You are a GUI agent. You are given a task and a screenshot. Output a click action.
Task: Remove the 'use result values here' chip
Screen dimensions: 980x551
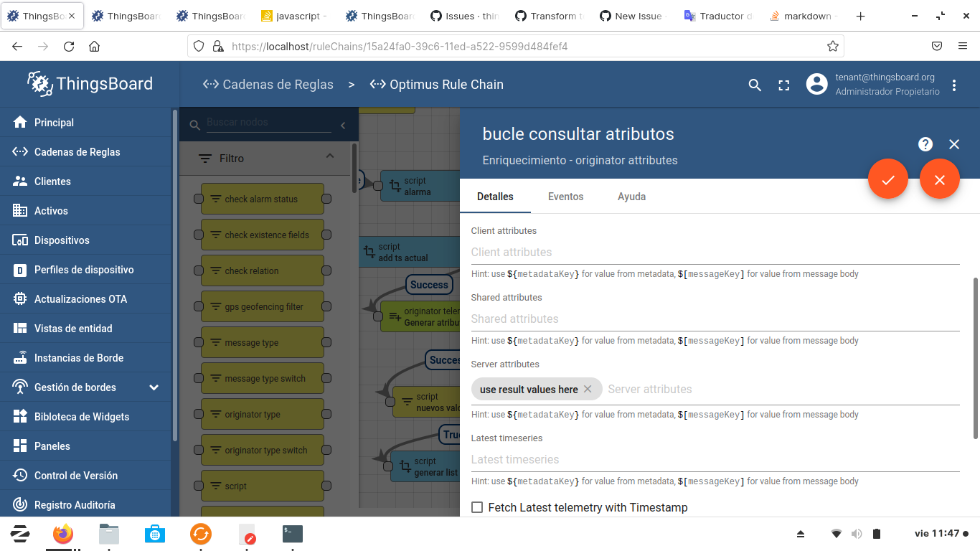coord(588,389)
